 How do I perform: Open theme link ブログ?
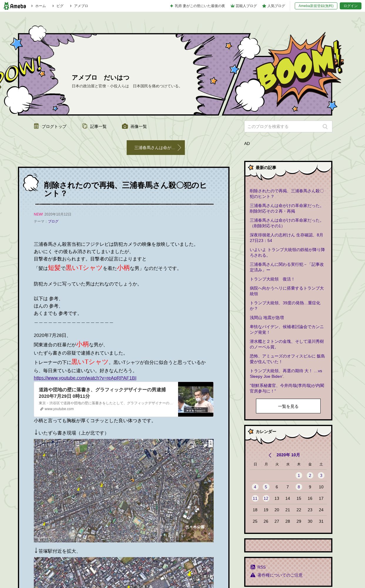[53, 221]
